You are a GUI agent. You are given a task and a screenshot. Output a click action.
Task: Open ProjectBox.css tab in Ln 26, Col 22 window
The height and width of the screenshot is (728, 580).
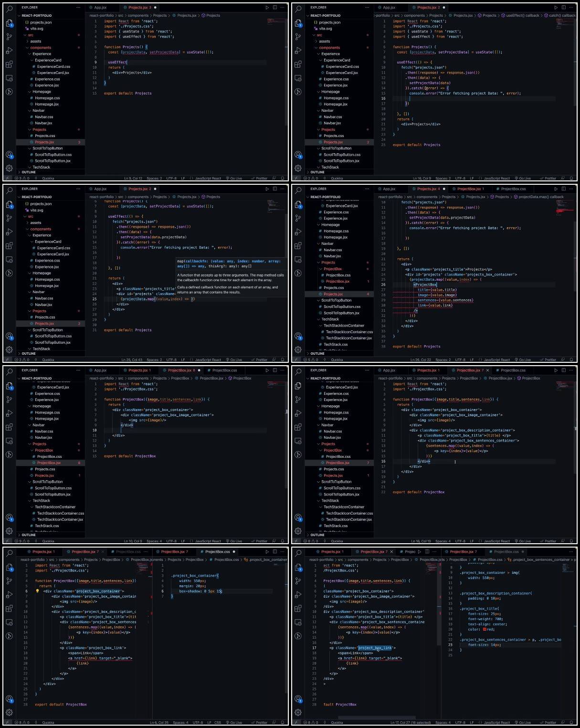coord(513,189)
